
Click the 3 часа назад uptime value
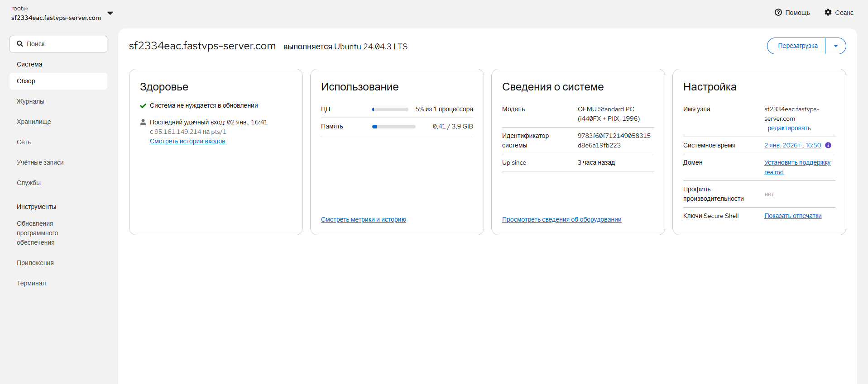tap(596, 162)
